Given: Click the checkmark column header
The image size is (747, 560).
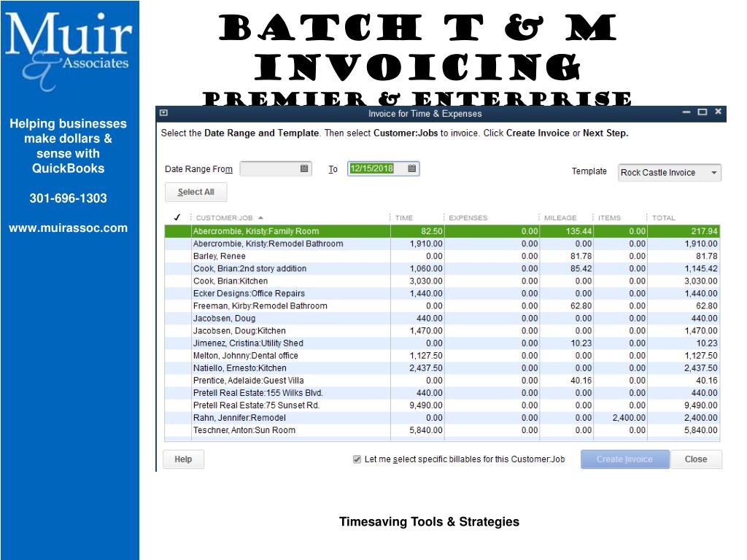Looking at the screenshot, I should pos(177,217).
